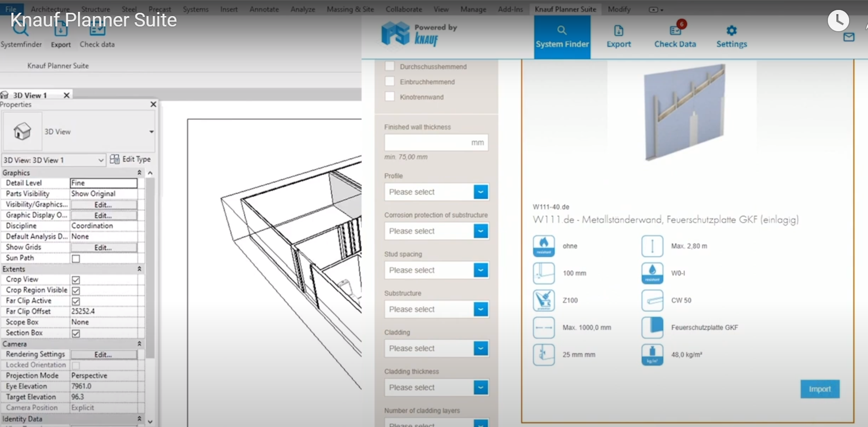Click the quick access dropdown icon after Modify

(x=656, y=9)
